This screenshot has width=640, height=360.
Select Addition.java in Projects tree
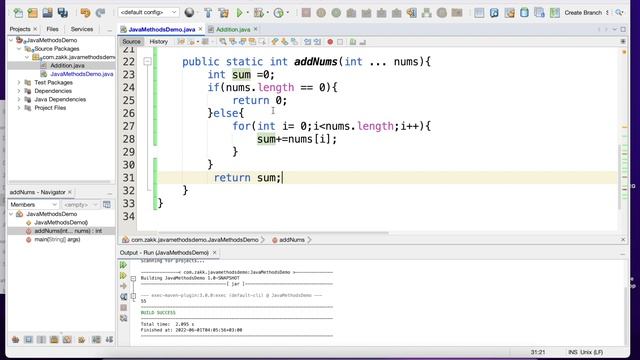67,65
